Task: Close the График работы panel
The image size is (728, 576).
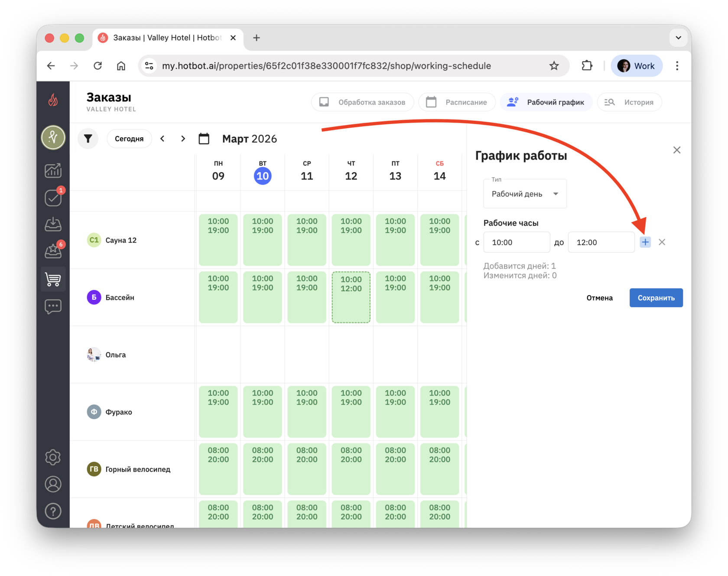Action: tap(677, 150)
